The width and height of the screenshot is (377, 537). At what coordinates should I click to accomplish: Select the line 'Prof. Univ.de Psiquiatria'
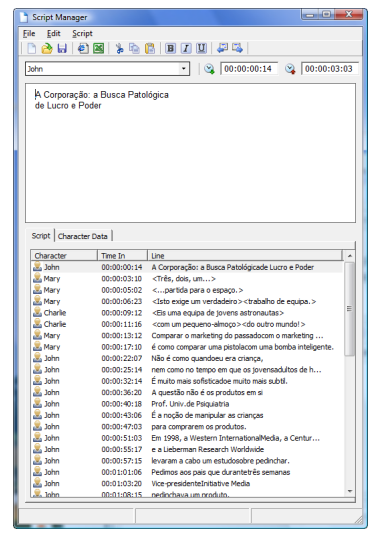[x=187, y=404]
